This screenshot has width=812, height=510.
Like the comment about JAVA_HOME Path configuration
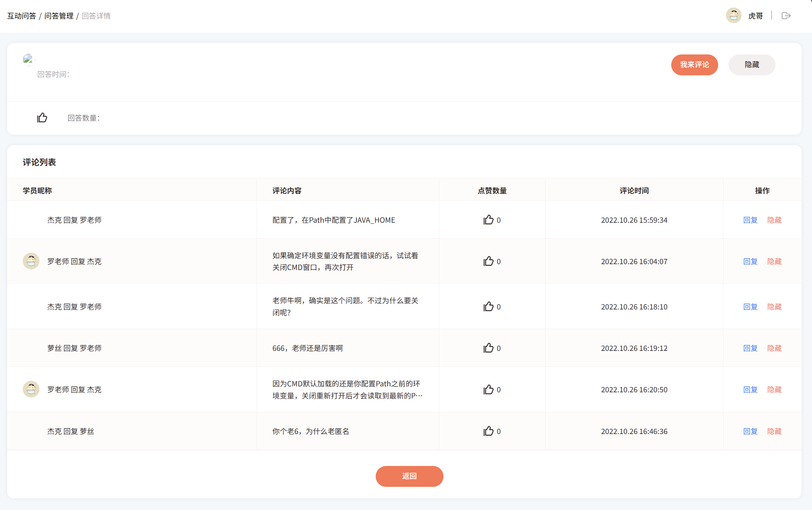point(488,220)
